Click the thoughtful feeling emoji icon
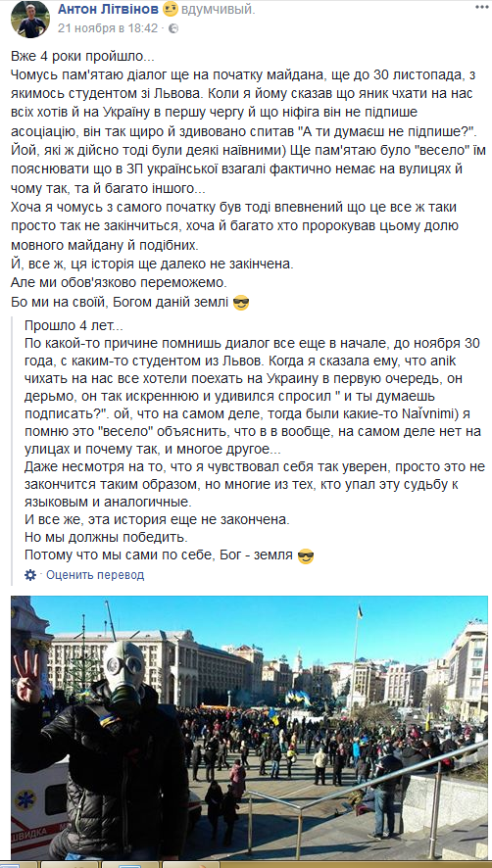 click(172, 10)
